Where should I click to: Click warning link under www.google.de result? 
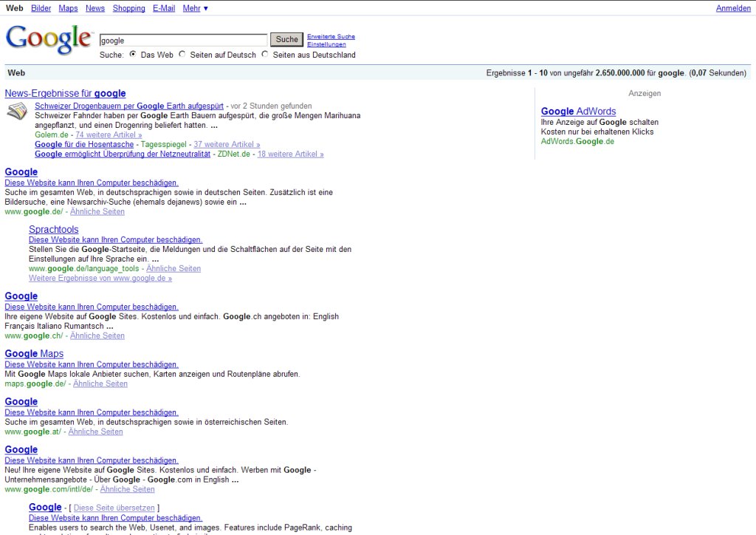tap(92, 183)
